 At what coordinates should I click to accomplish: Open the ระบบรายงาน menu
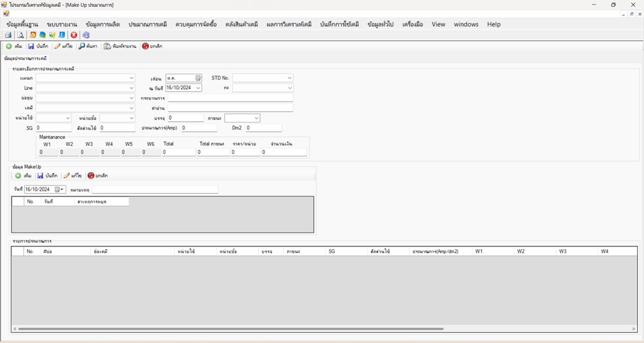pos(62,24)
